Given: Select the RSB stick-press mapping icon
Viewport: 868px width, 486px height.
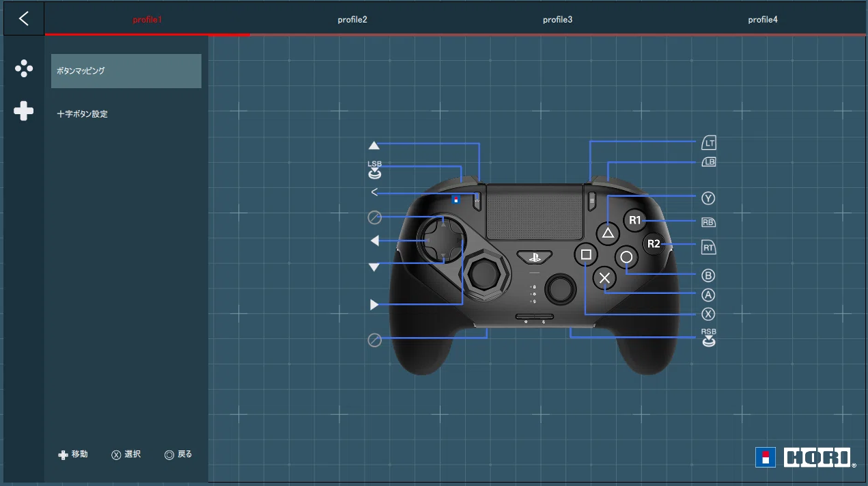Looking at the screenshot, I should click(709, 338).
